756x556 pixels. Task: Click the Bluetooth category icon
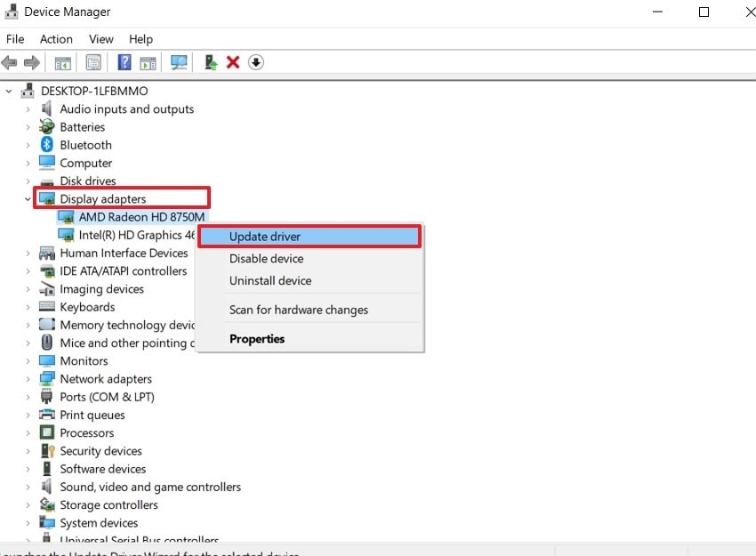pos(47,145)
